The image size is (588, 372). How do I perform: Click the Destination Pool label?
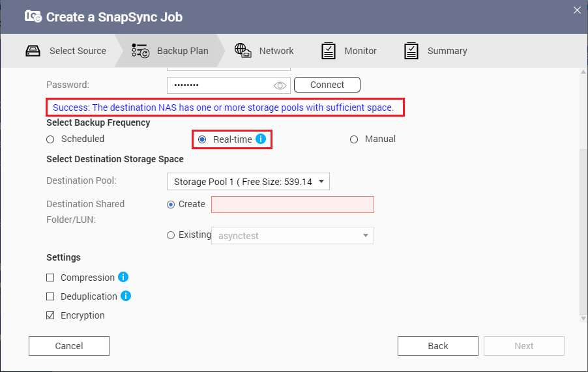pos(81,180)
